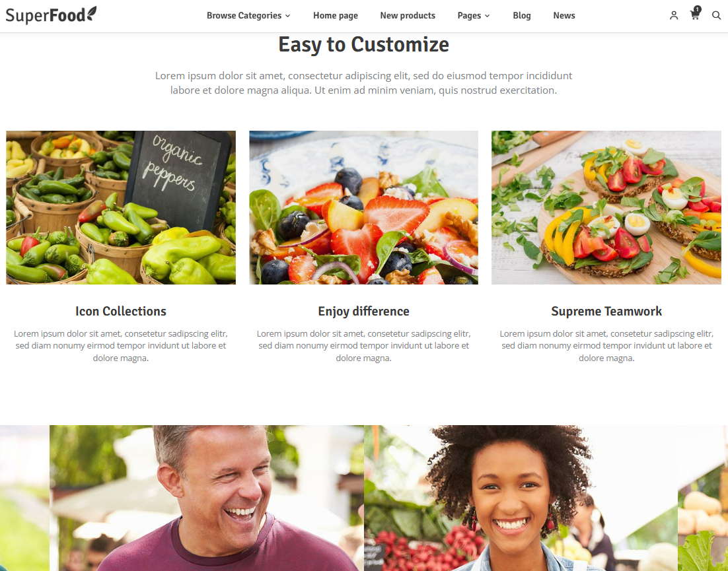The height and width of the screenshot is (571, 728).
Task: Expand the Browse Categories dropdown
Action: point(248,16)
